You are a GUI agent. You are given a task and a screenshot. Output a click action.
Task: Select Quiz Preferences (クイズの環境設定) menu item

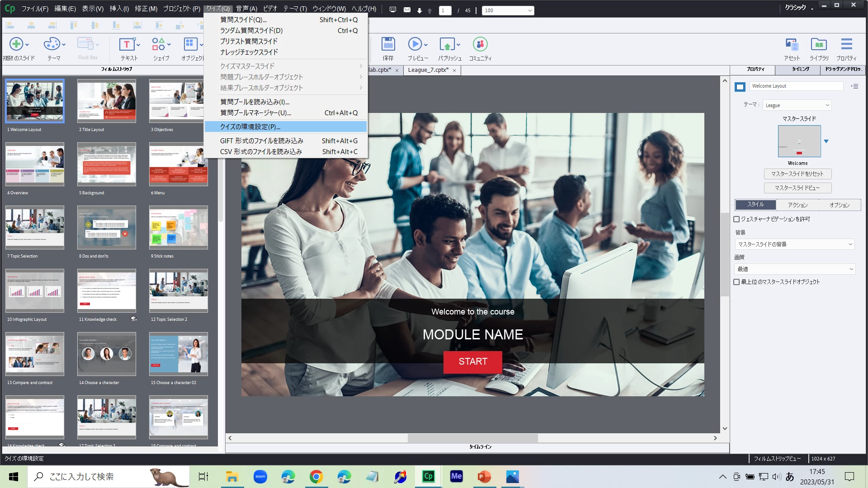(285, 127)
